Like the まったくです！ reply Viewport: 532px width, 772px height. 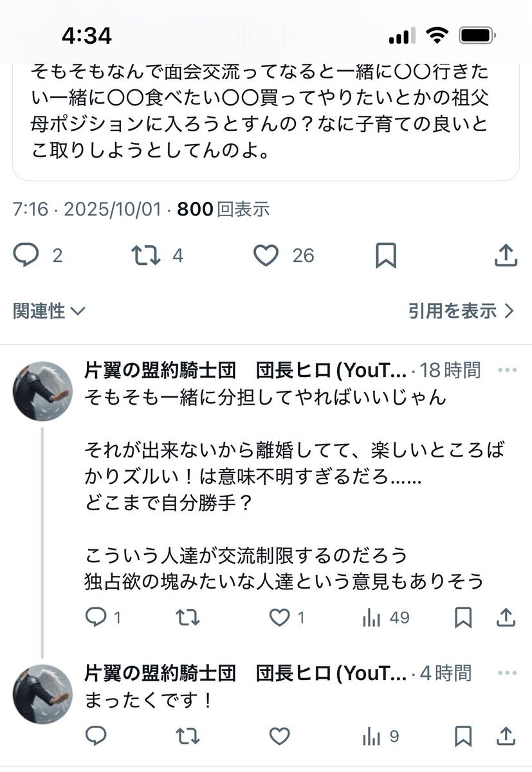(279, 736)
